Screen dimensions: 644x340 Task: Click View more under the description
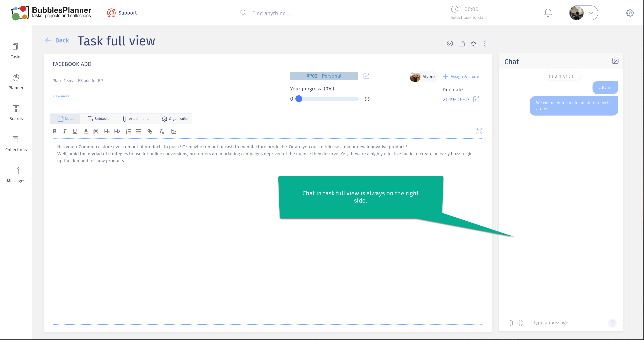coord(61,96)
